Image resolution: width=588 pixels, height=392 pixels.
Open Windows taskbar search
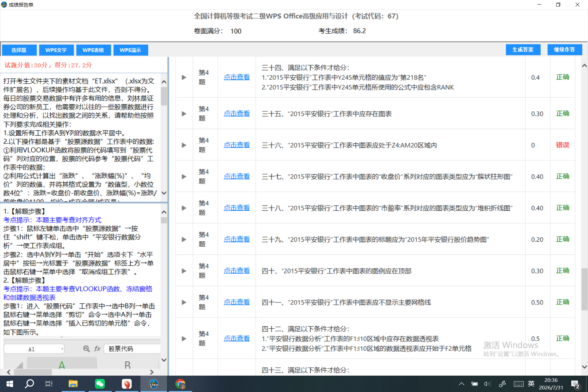29,384
